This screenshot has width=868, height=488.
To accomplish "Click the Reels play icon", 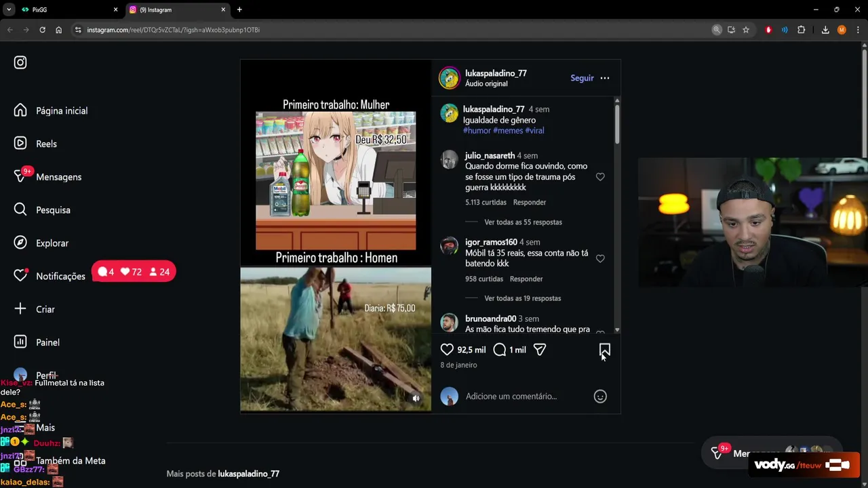I will [x=20, y=144].
